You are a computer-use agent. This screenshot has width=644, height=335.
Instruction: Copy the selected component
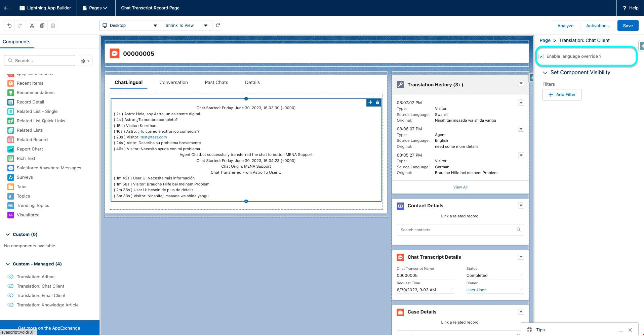pyautogui.click(x=42, y=26)
